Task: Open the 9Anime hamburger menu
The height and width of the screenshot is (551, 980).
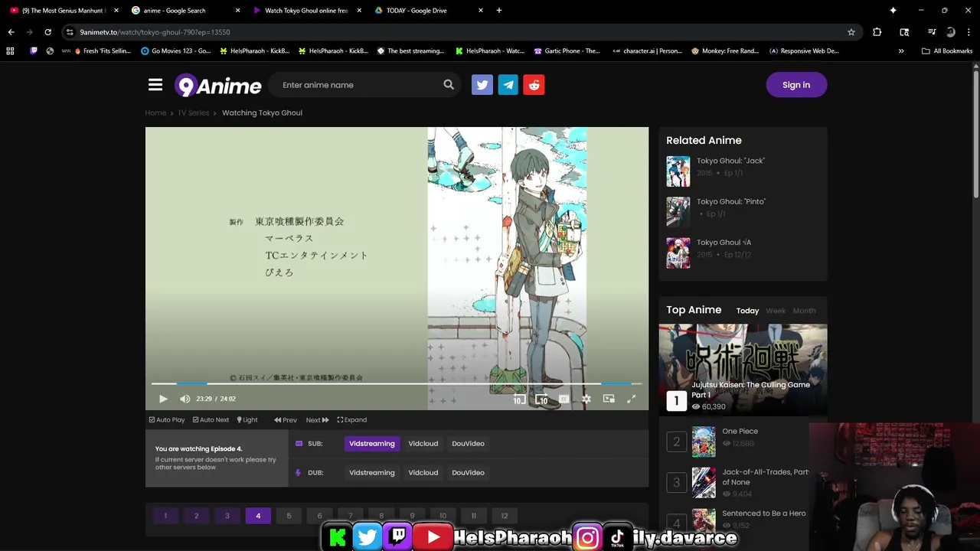Action: pyautogui.click(x=155, y=85)
